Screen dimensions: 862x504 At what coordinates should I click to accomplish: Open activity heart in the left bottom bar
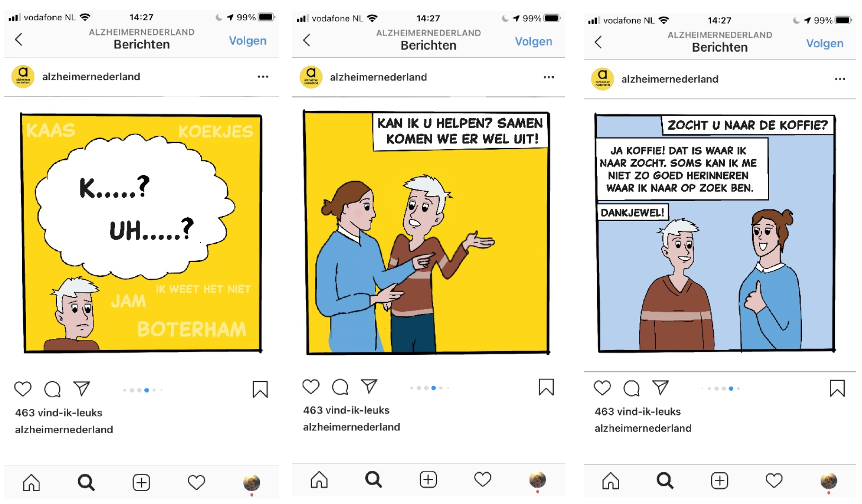coord(196,482)
